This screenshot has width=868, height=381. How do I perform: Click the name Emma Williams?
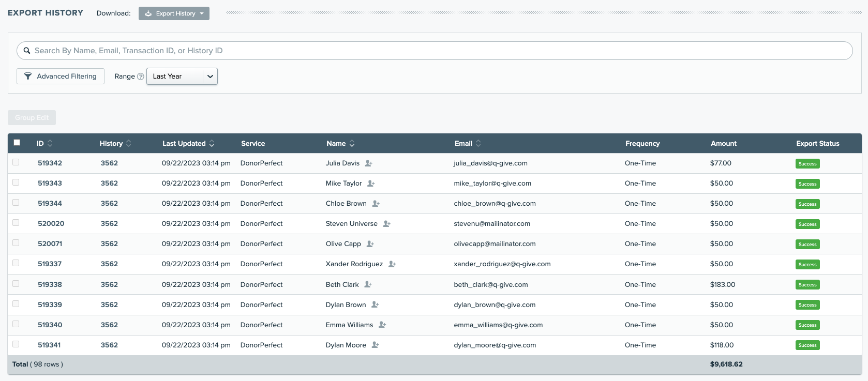(x=349, y=325)
